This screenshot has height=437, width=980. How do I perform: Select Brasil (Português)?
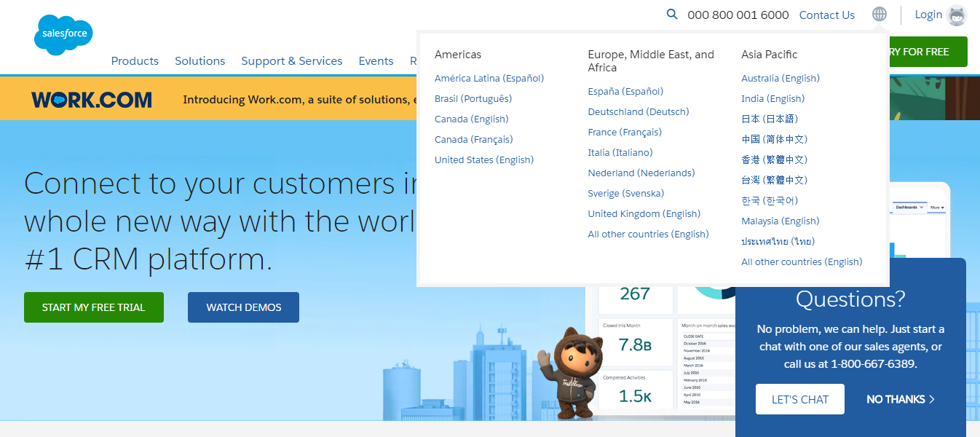[473, 98]
